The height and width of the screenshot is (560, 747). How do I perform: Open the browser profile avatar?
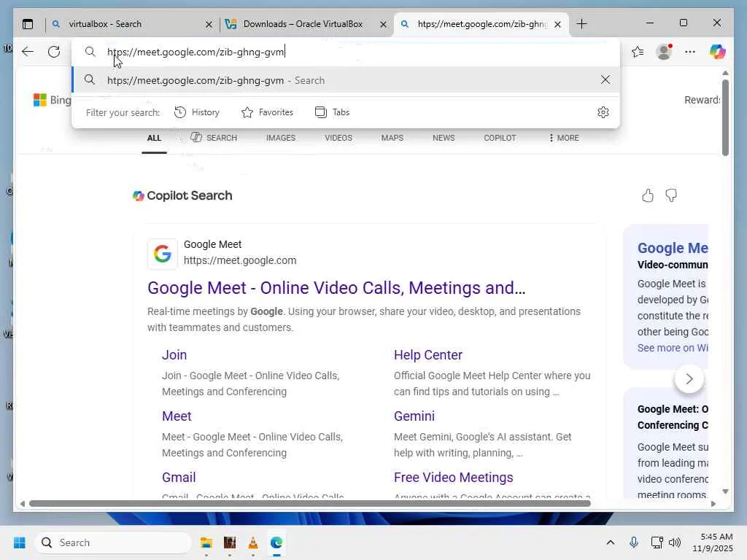pos(664,52)
